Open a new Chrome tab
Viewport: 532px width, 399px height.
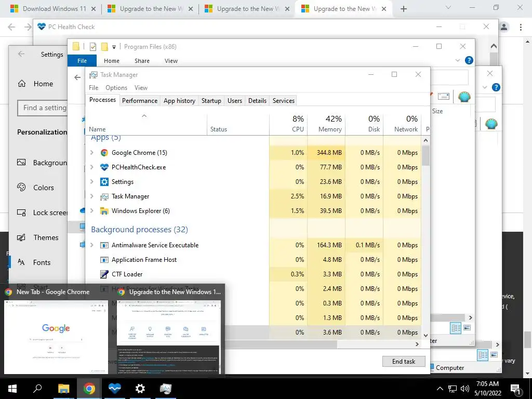[x=403, y=9]
